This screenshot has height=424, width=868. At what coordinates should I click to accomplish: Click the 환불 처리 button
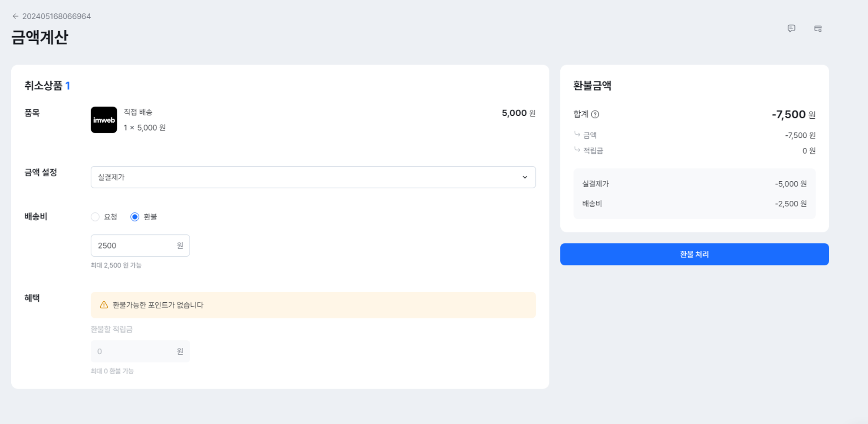pyautogui.click(x=694, y=254)
